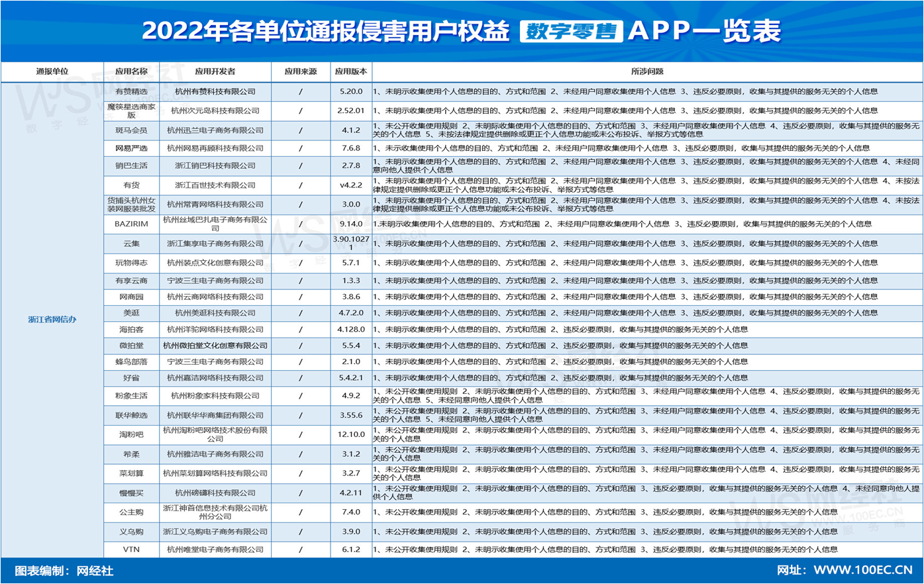Select the 货捕头杭州女装网服装批发 cell
This screenshot has height=584, width=924.
coord(131,205)
